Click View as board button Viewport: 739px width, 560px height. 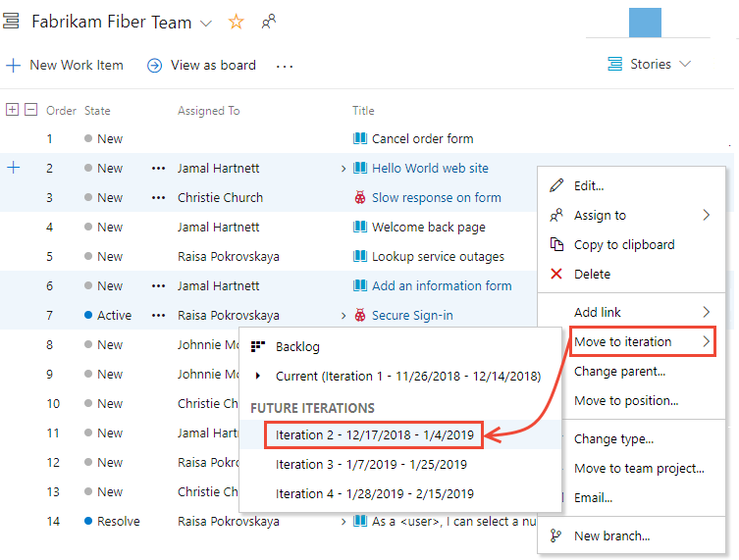click(x=201, y=66)
